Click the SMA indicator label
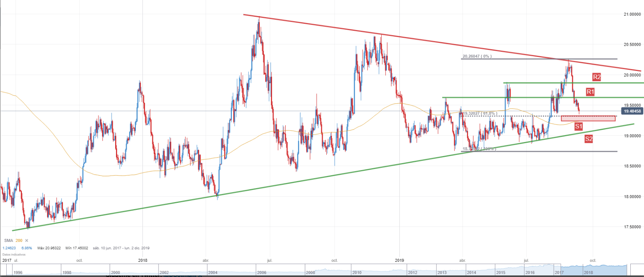 pos(9,241)
